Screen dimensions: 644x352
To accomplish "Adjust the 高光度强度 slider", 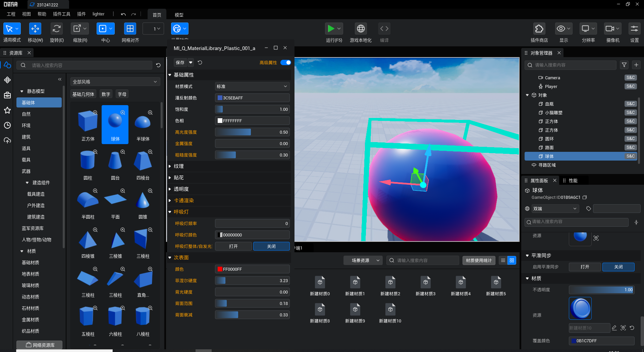I will pyautogui.click(x=252, y=132).
